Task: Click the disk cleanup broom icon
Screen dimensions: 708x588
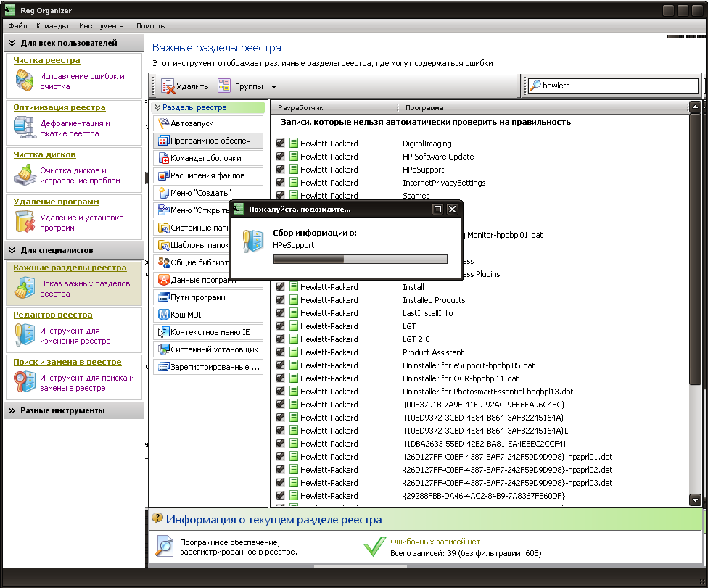Action: pyautogui.click(x=25, y=175)
